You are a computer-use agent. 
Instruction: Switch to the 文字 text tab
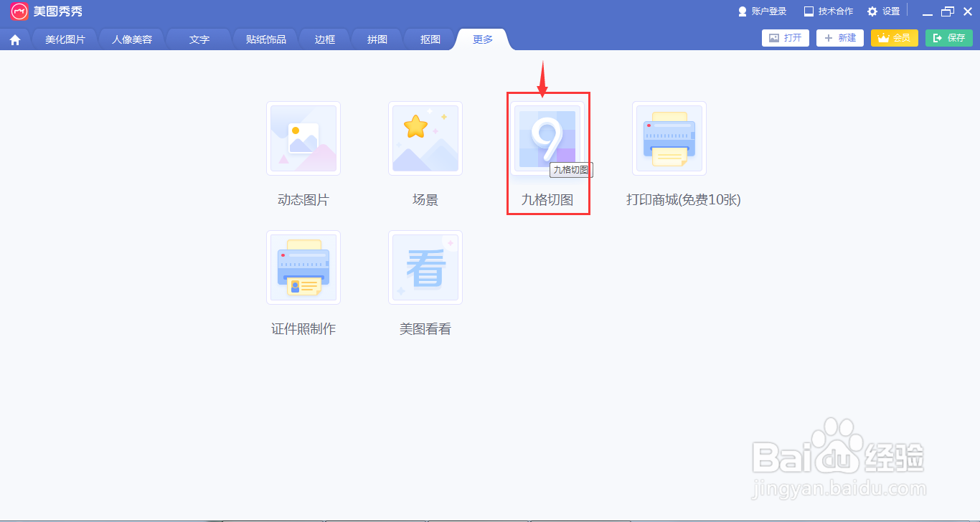(199, 39)
